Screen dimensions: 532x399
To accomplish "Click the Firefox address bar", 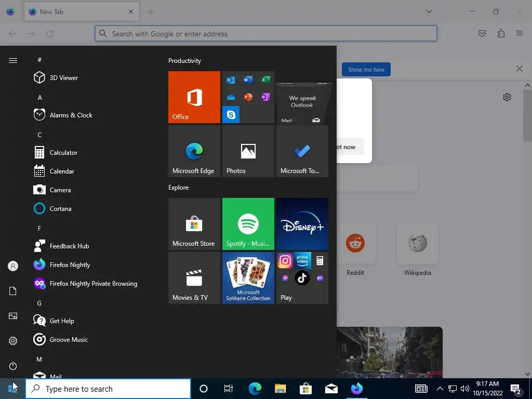I will pos(266,34).
